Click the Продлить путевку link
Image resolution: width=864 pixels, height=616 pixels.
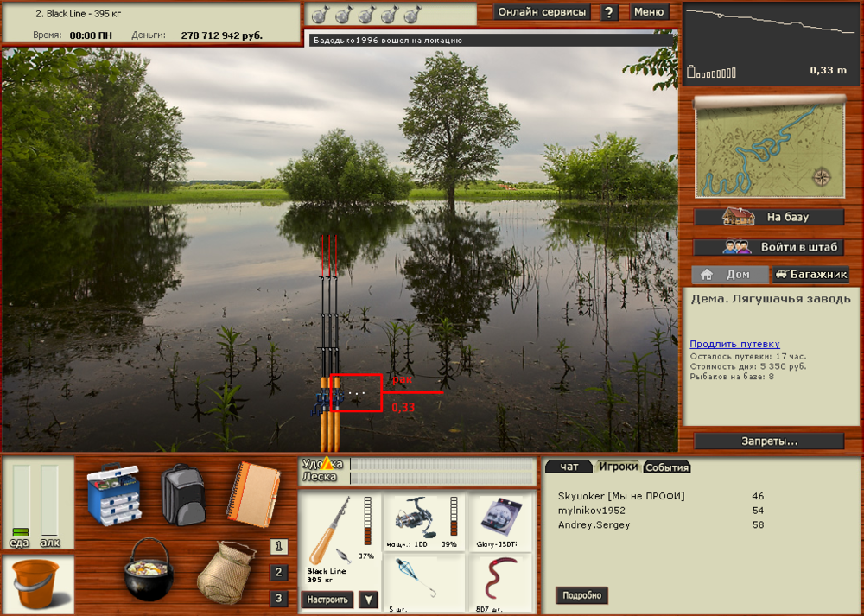734,344
